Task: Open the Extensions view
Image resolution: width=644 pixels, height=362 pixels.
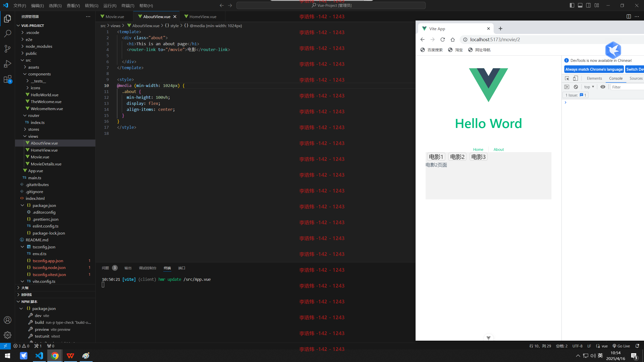Action: (x=8, y=79)
